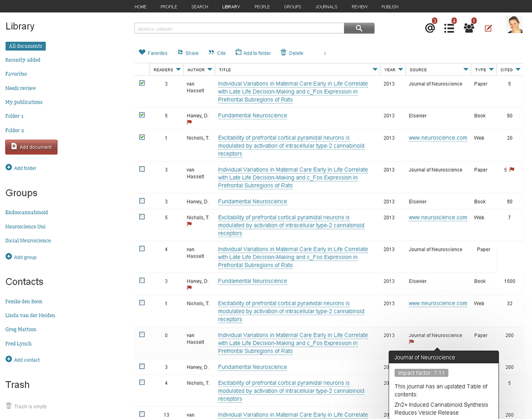Open Year column dropdown arrow

coord(401,70)
